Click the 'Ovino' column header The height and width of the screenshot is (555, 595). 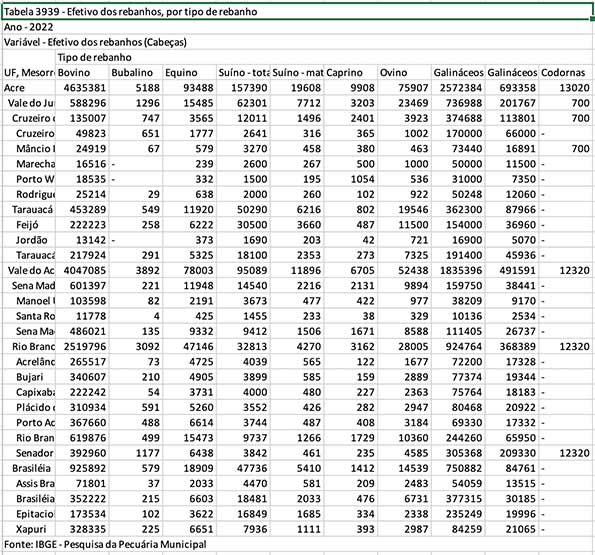click(404, 72)
